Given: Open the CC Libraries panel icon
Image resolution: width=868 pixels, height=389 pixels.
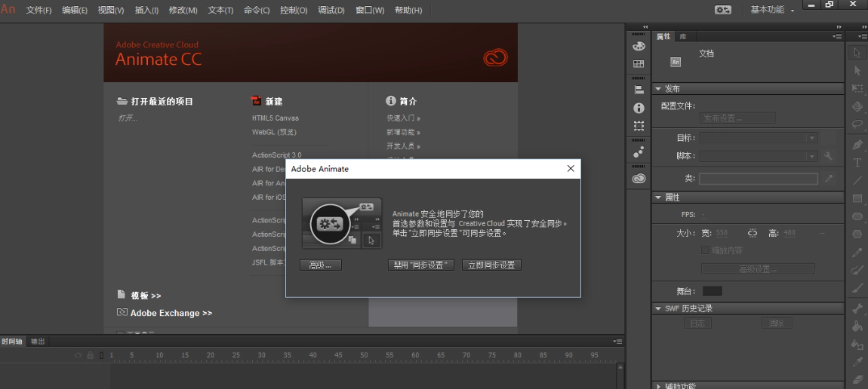Looking at the screenshot, I should tap(639, 179).
